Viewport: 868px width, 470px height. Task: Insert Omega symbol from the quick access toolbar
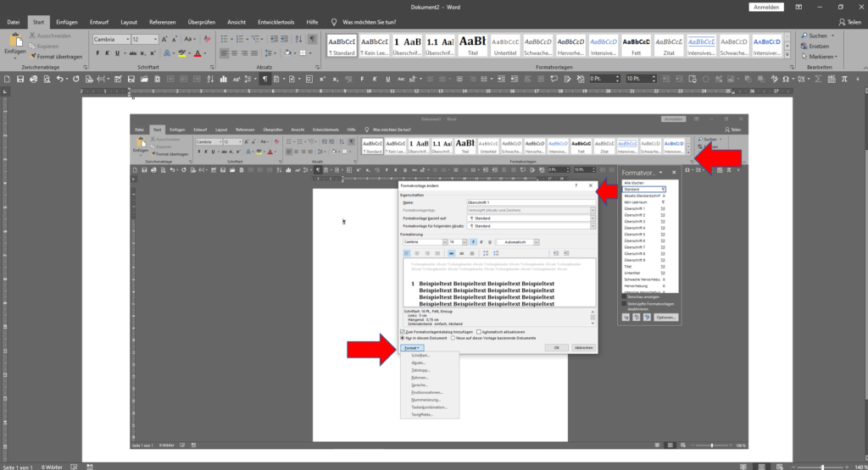pos(784,79)
